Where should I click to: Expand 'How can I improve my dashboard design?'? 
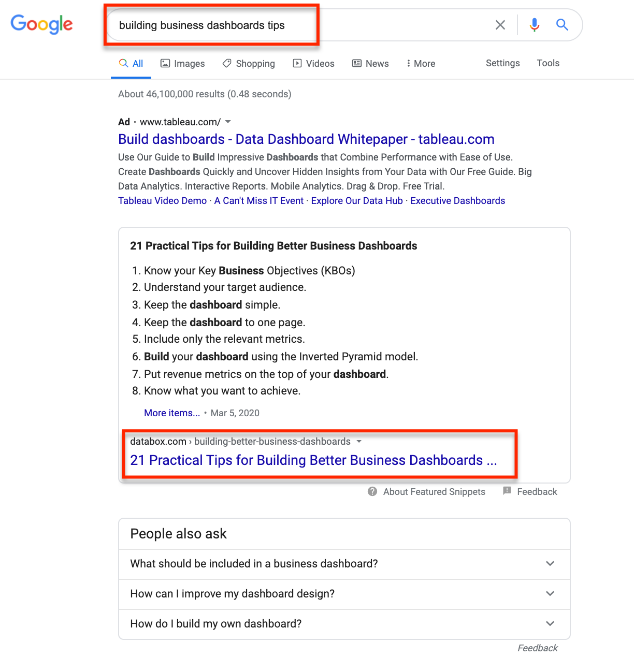pyautogui.click(x=344, y=593)
